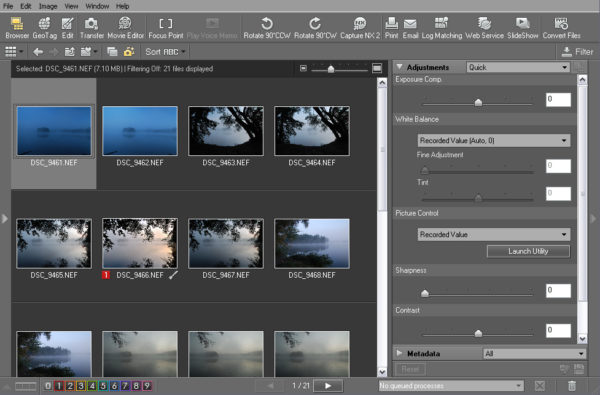Click the Exposure Comp slider handle
Viewport: 600px width, 395px height.
[x=478, y=103]
